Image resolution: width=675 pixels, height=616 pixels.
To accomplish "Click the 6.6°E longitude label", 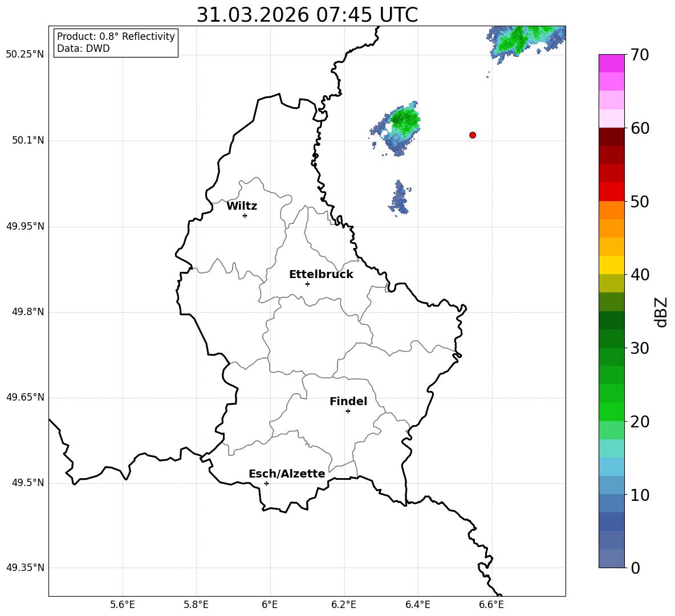I will (x=491, y=605).
